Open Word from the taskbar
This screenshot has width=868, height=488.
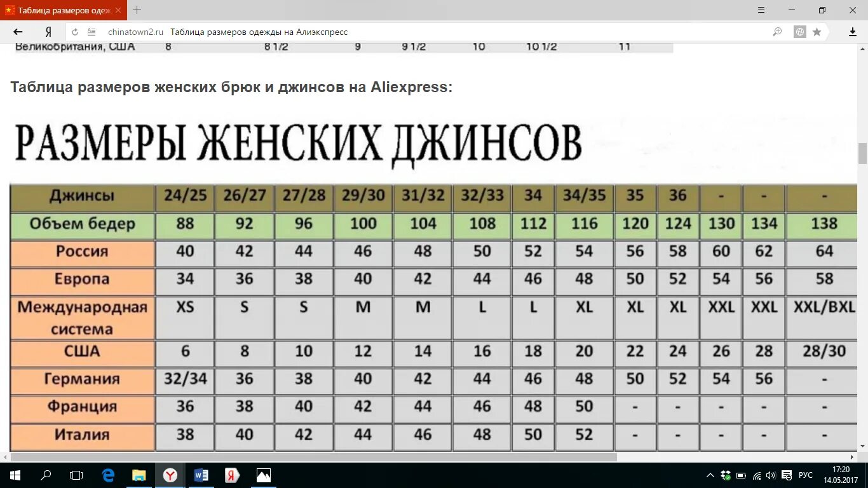(201, 475)
